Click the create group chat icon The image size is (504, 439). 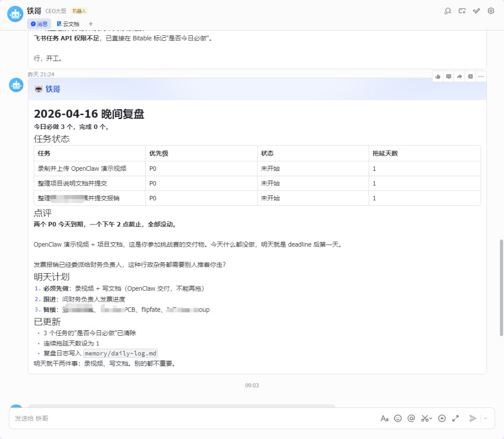[x=462, y=11]
